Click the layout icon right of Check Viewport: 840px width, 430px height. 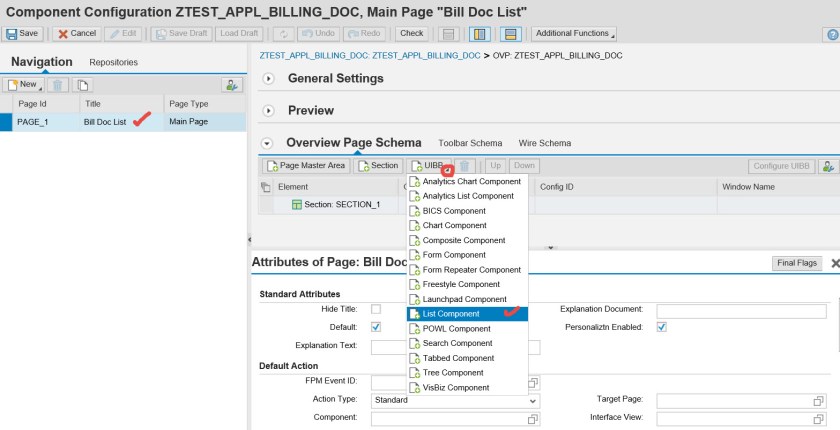(x=448, y=34)
